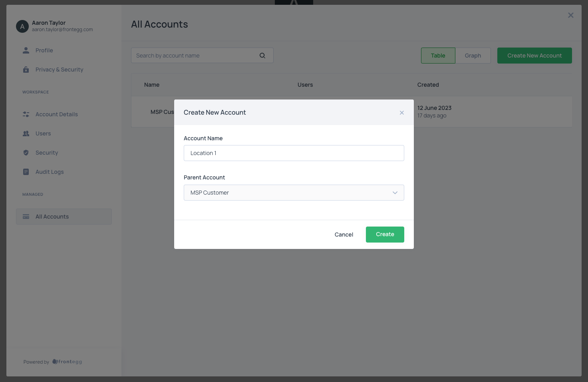Open the Audit Logs menu item

50,172
